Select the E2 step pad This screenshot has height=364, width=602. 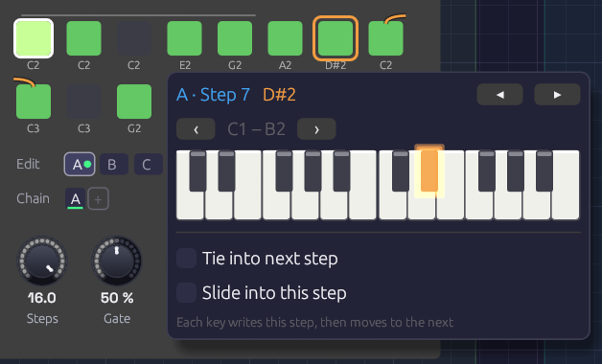click(184, 38)
